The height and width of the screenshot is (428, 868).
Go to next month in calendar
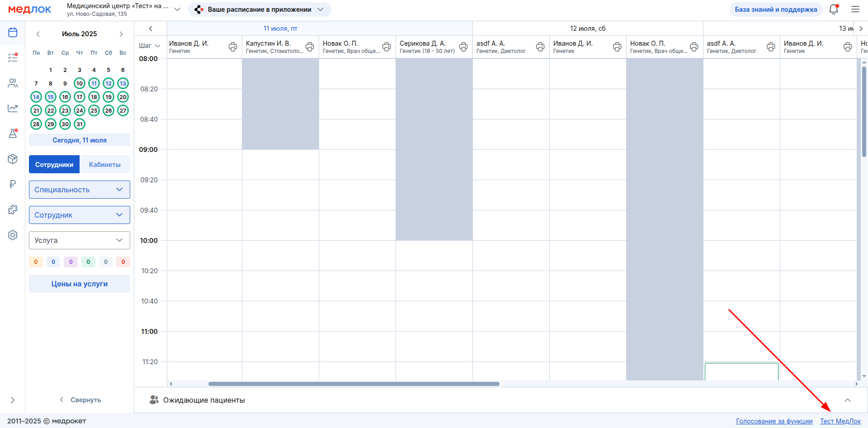click(x=121, y=34)
